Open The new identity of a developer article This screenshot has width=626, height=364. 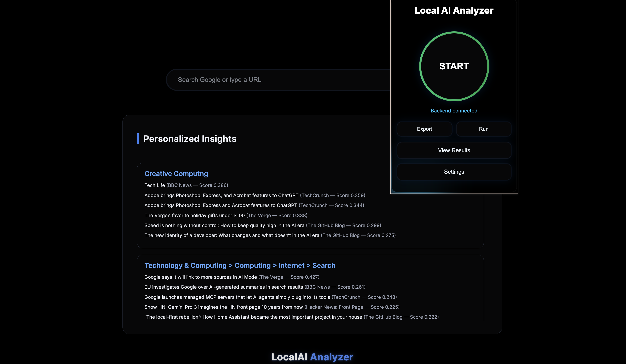click(231, 235)
